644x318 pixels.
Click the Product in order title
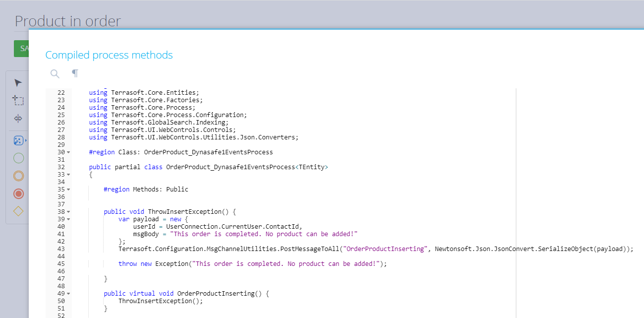67,21
